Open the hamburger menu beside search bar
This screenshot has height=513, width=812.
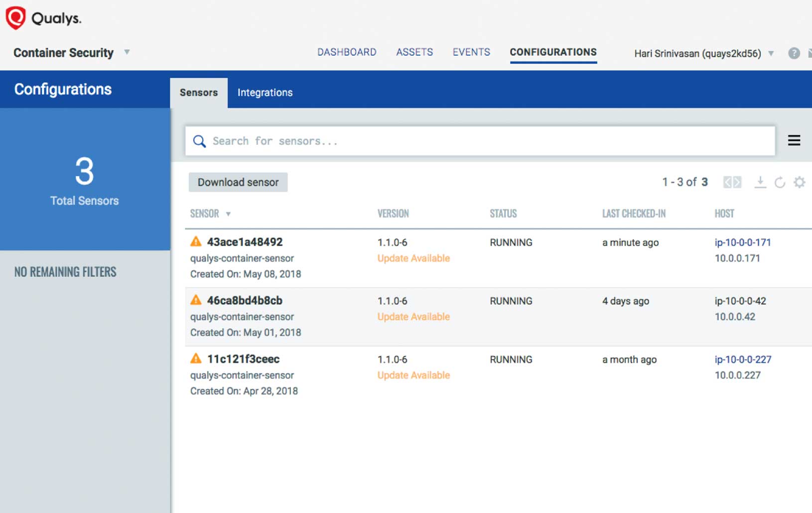pos(794,140)
